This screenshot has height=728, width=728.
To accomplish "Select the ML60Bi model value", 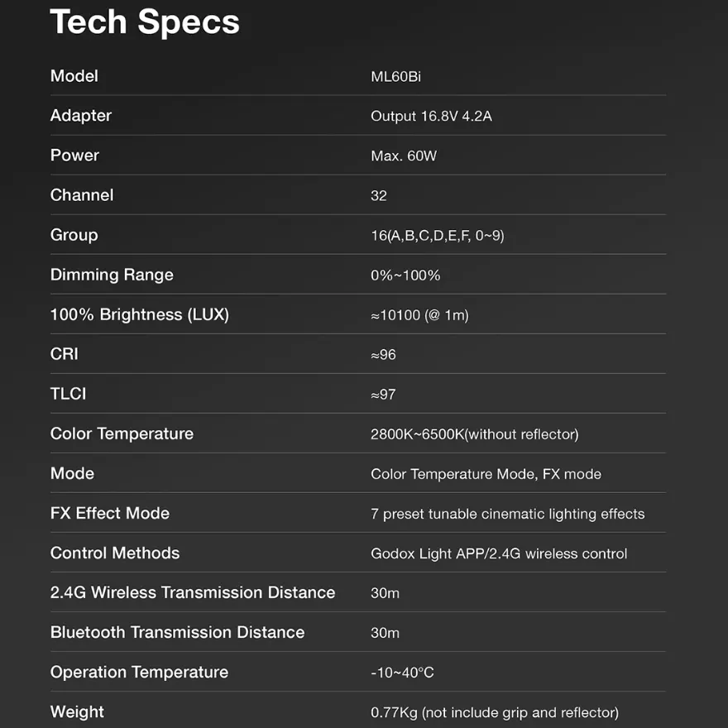I will point(395,76).
